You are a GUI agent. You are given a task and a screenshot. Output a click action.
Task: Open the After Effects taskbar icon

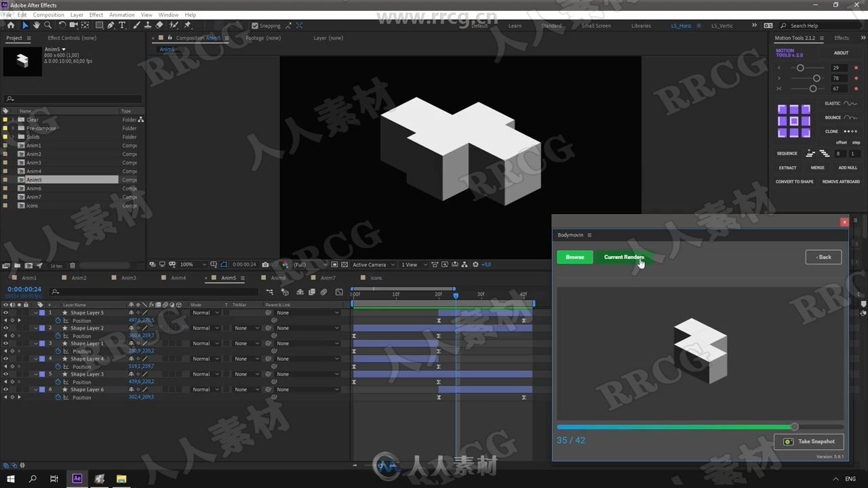(x=77, y=479)
